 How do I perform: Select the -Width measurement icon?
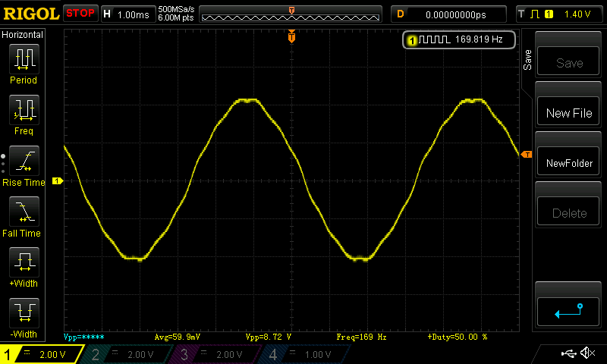(24, 313)
